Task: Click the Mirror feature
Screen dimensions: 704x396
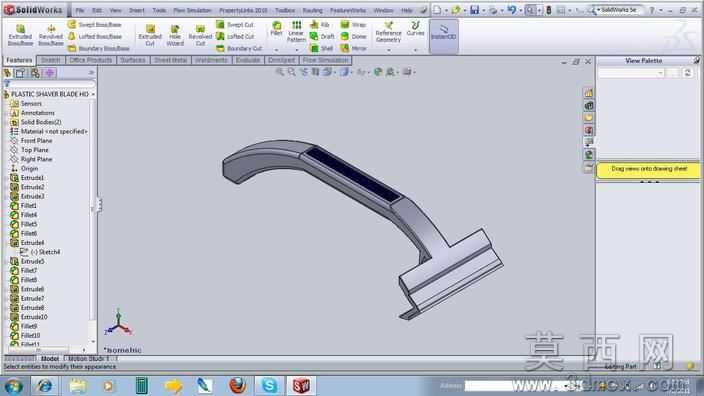Action: (353, 48)
